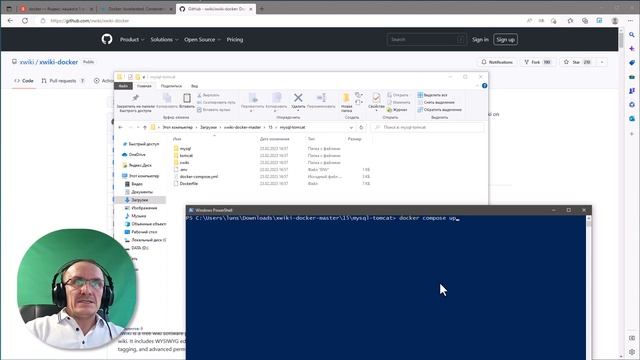The width and height of the screenshot is (640, 360).
Task: Open the Properties dropdown arrow in Explorer ribbon
Action: [x=376, y=111]
